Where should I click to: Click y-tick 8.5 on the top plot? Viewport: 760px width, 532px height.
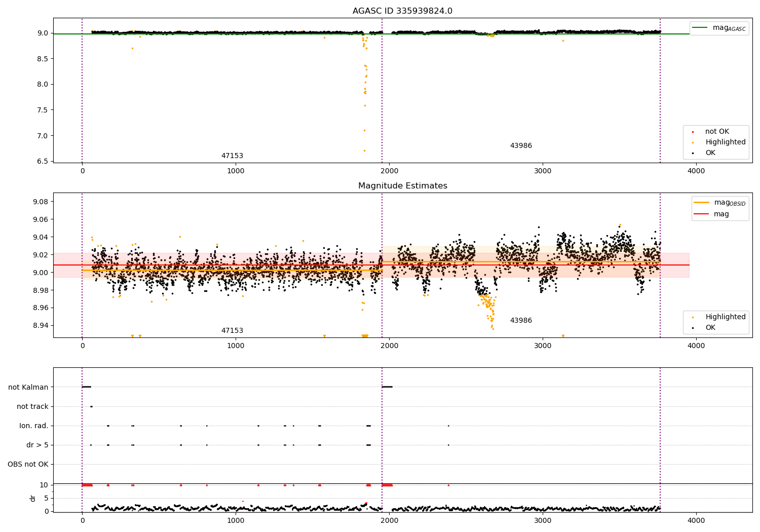(x=43, y=59)
